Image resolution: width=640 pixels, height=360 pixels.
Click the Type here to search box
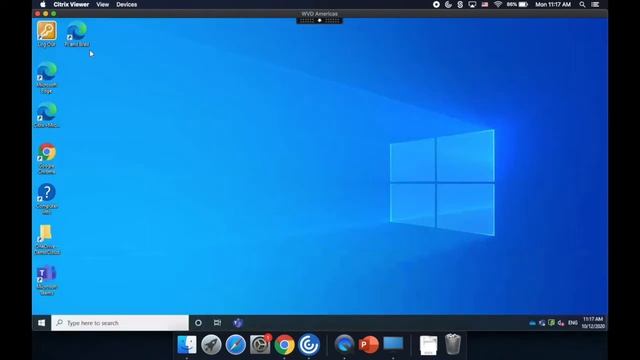(x=120, y=323)
